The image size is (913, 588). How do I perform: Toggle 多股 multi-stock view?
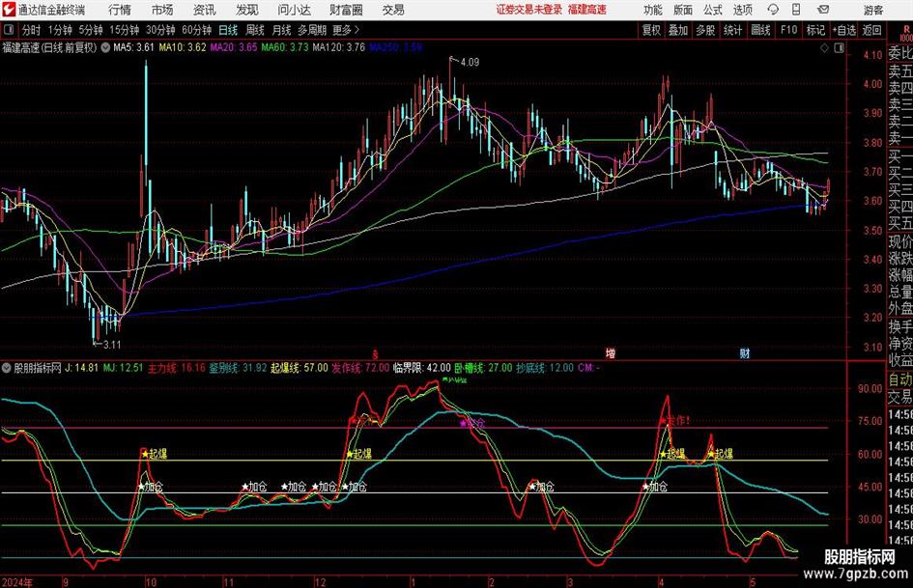coord(705,29)
